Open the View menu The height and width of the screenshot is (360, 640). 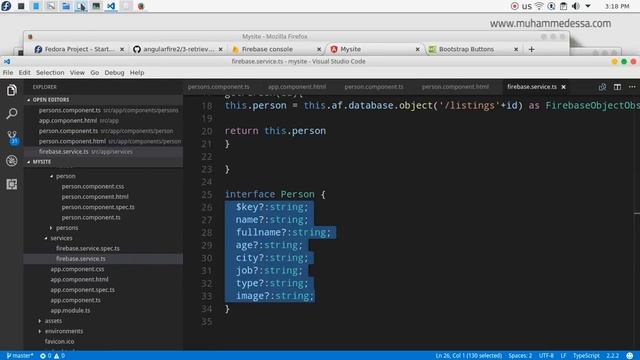click(x=77, y=72)
